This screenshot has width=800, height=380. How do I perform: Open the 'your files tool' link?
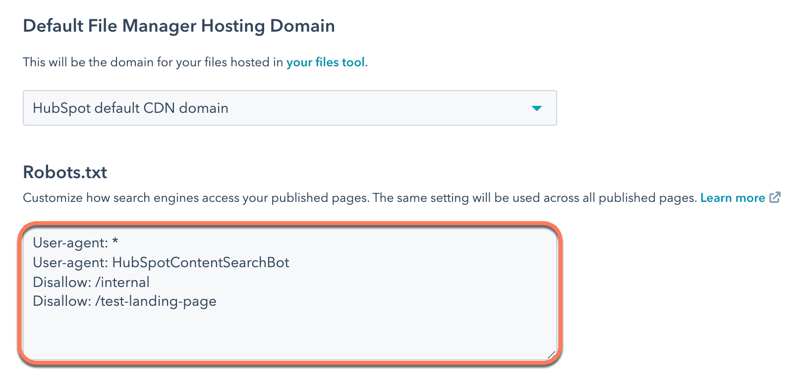[326, 63]
